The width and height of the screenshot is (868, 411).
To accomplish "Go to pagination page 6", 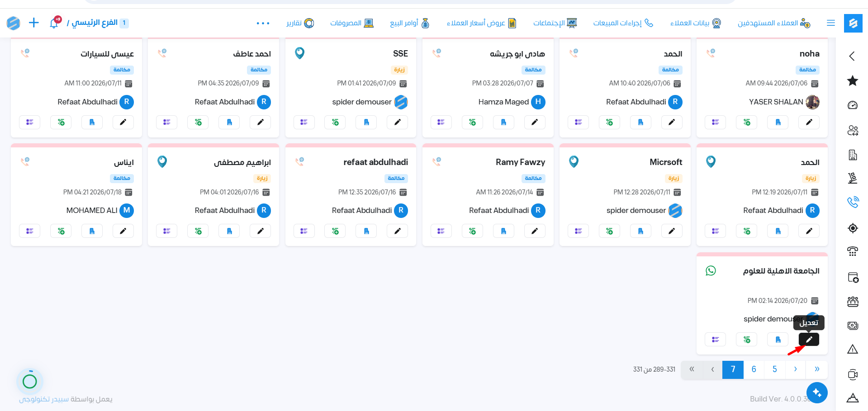I will 754,369.
